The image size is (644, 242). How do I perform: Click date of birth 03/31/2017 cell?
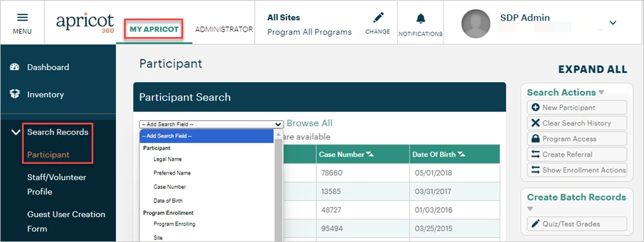point(455,192)
